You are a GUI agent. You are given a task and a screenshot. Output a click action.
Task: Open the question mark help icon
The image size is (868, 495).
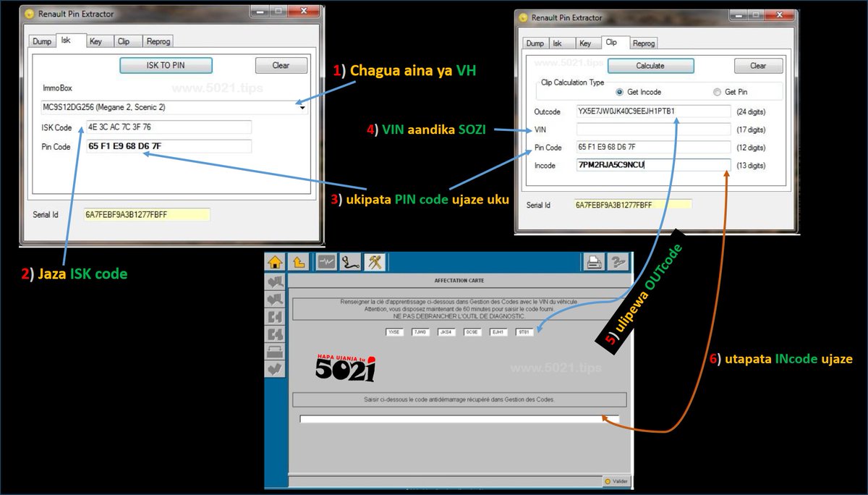(618, 262)
